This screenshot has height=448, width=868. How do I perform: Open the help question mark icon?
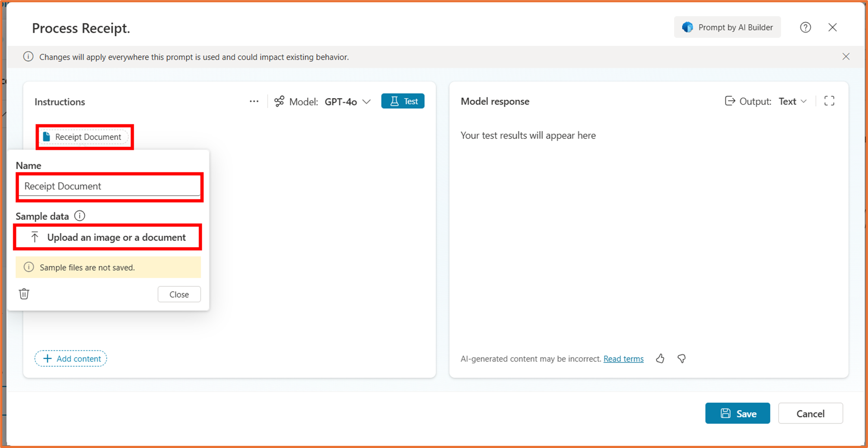click(805, 27)
